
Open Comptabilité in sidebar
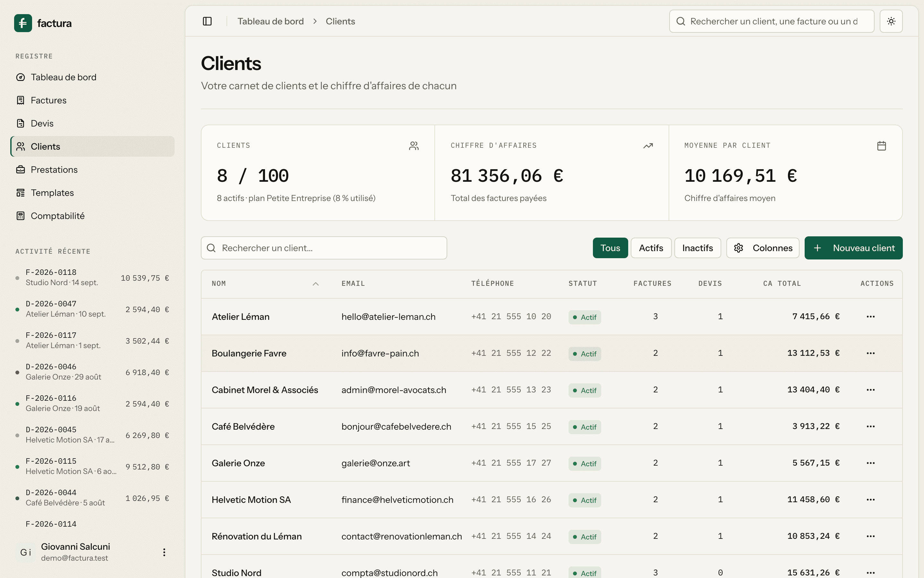(92, 216)
